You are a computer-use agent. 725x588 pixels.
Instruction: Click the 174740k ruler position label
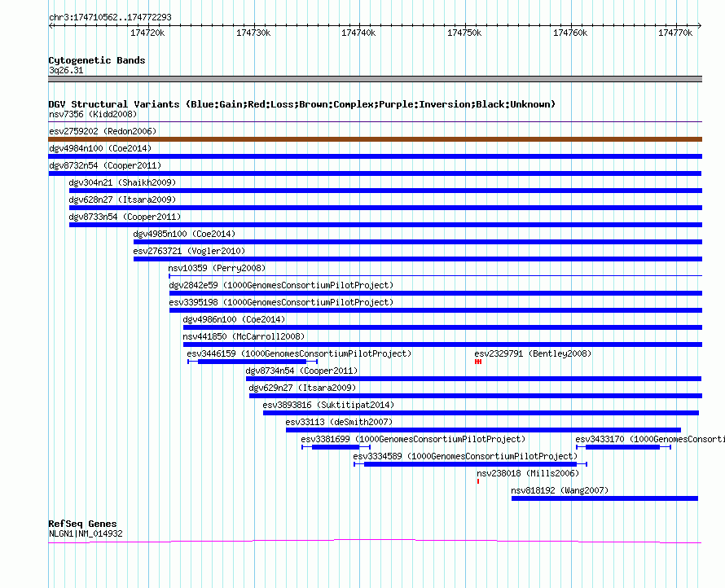click(x=358, y=33)
